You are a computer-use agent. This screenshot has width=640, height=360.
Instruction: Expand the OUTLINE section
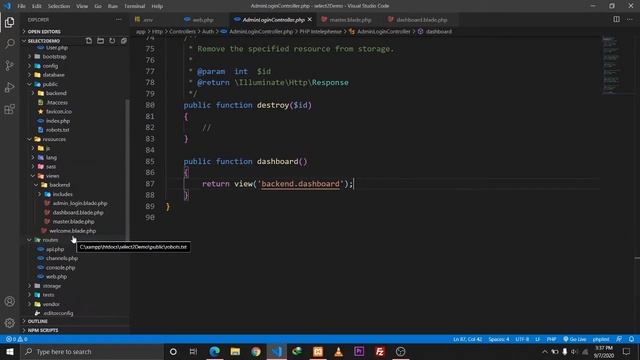[x=38, y=321]
